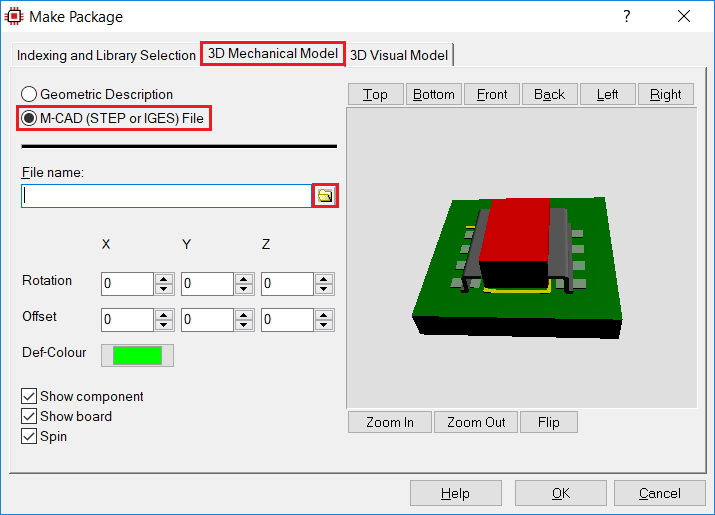
Task: Toggle the Show component checkbox
Action: pos(29,396)
